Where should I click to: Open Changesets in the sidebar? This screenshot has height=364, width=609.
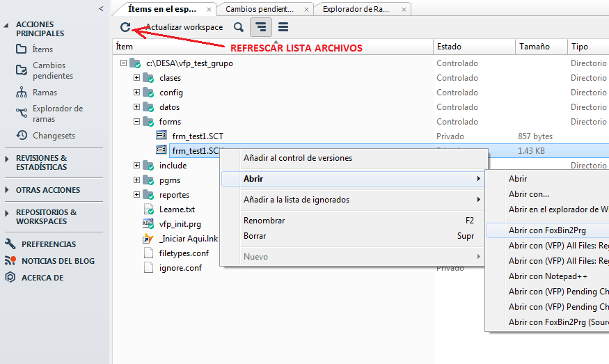tap(54, 136)
